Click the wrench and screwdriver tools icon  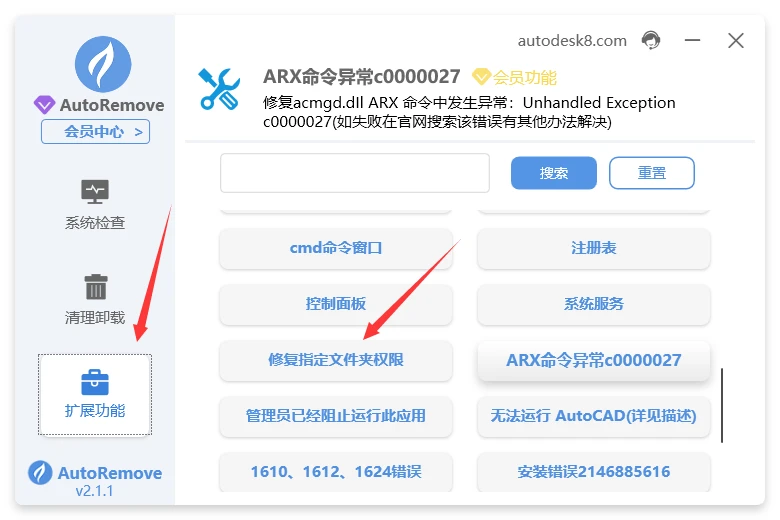click(219, 89)
